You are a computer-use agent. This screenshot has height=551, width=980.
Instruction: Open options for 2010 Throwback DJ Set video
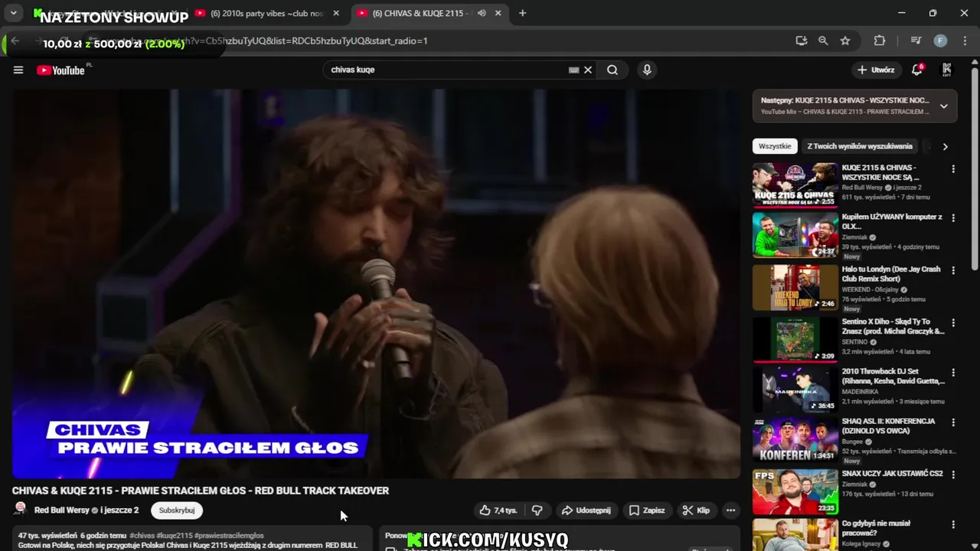click(953, 373)
